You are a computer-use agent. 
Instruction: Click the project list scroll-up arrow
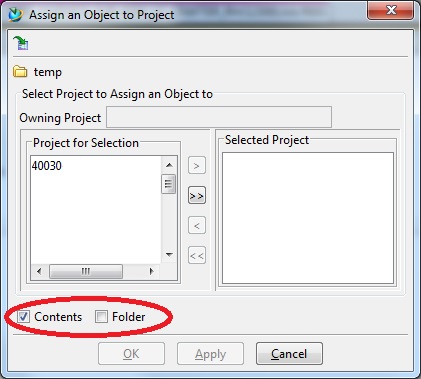169,165
